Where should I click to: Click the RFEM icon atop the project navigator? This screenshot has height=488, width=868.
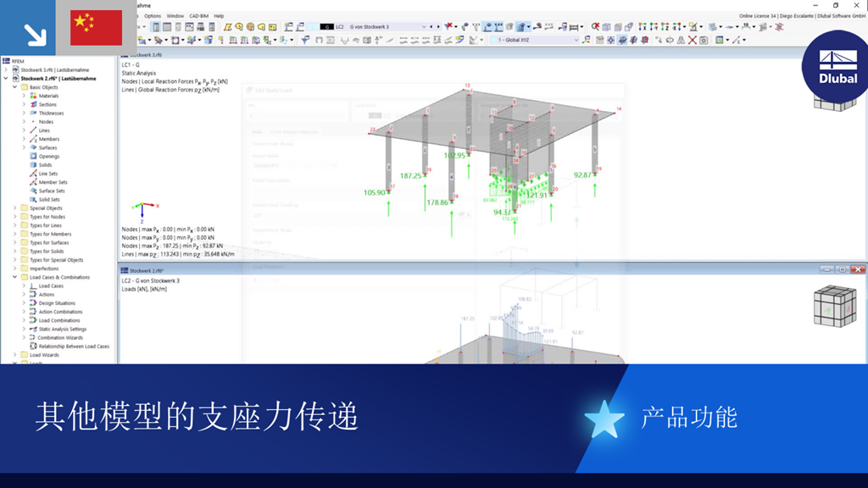click(x=7, y=60)
